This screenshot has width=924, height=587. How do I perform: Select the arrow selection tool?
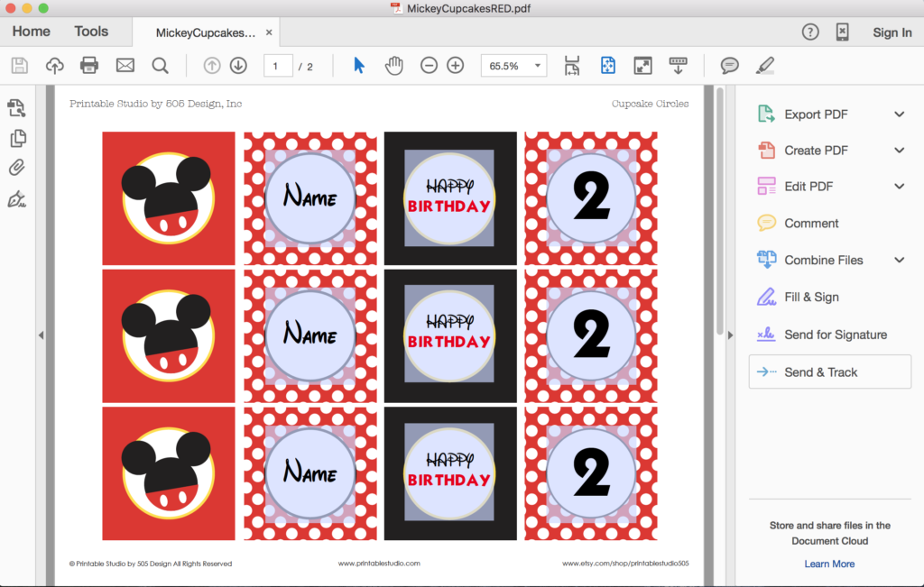(x=359, y=65)
